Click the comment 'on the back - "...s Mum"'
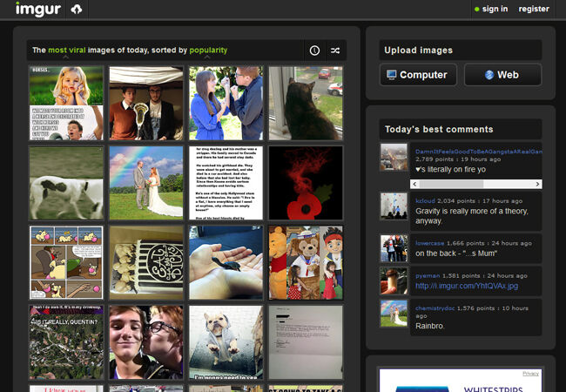Viewport: 566px width, 392px height. pos(456,253)
